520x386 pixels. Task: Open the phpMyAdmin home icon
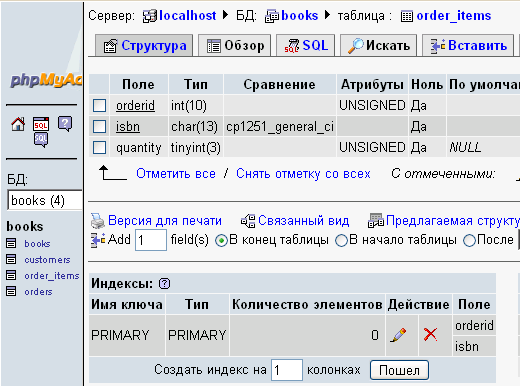(x=18, y=124)
